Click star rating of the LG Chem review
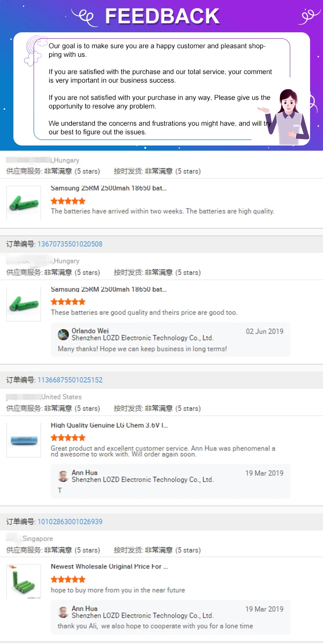Viewport: 323px width, 644px height. pyautogui.click(x=68, y=438)
